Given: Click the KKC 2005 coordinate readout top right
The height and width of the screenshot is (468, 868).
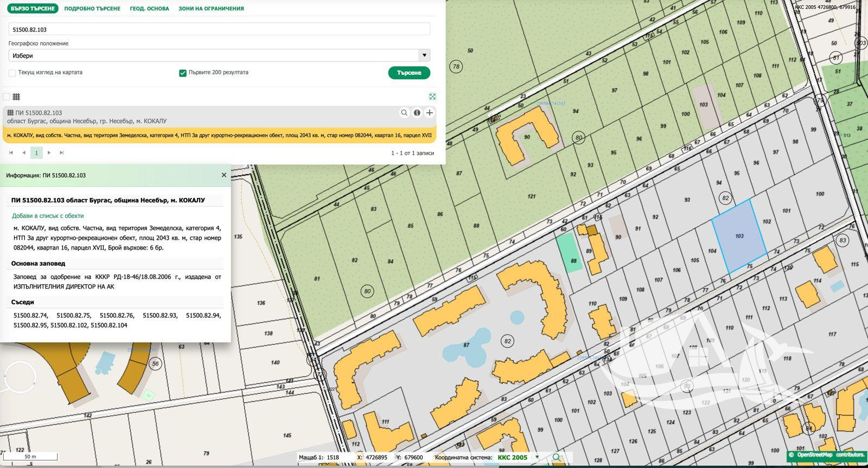Looking at the screenshot, I should (x=825, y=8).
